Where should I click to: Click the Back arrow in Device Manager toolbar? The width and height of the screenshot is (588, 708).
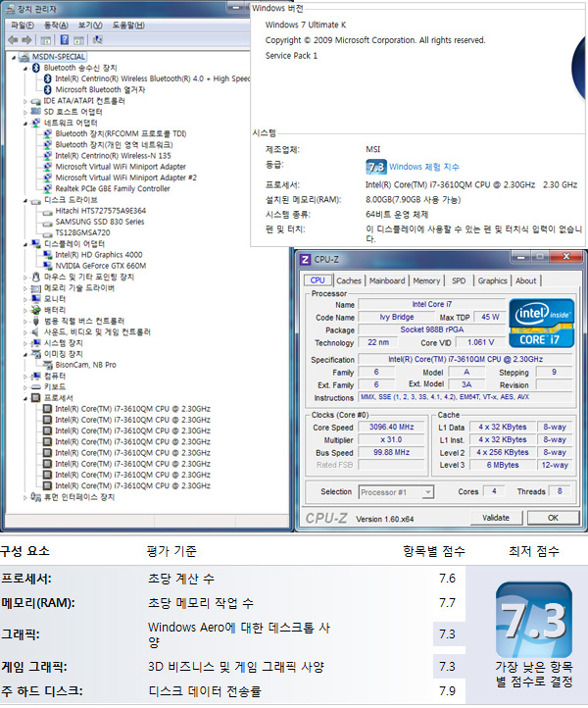13,40
